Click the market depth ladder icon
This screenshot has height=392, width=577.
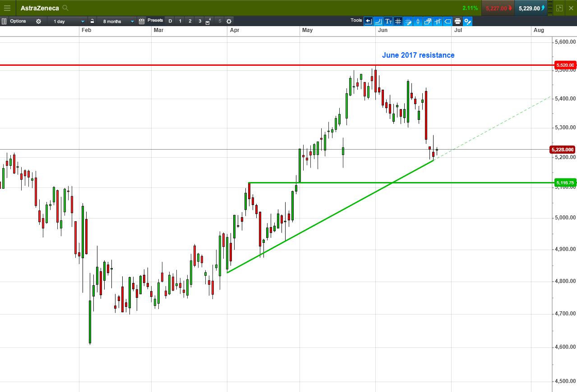550,8
